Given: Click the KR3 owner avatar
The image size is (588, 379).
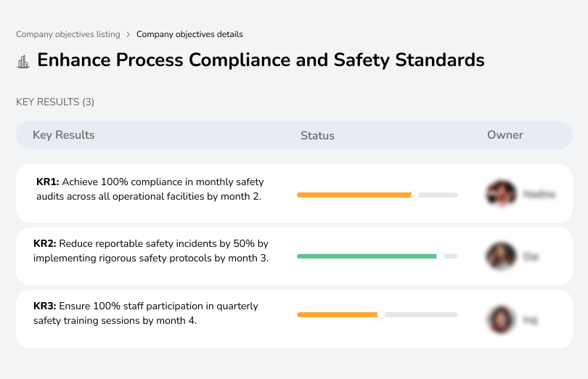Looking at the screenshot, I should coord(502,319).
